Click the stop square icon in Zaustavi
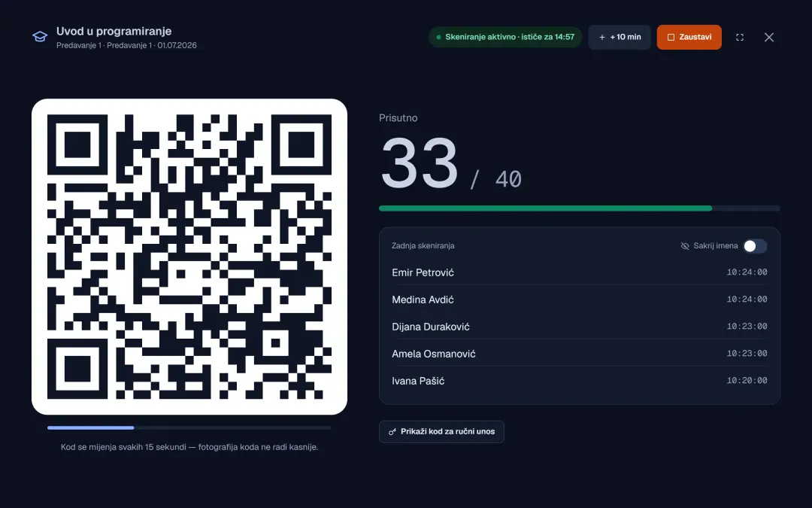The height and width of the screenshot is (508, 812). click(671, 38)
